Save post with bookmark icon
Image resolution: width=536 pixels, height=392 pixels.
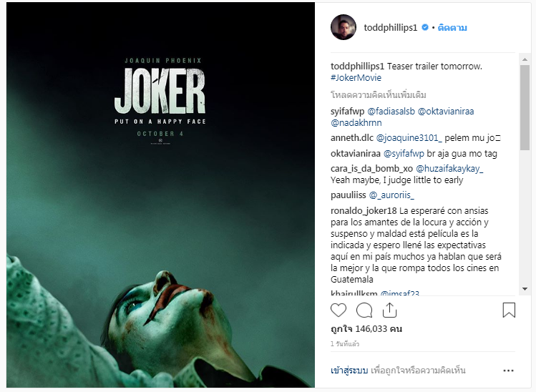pos(509,310)
